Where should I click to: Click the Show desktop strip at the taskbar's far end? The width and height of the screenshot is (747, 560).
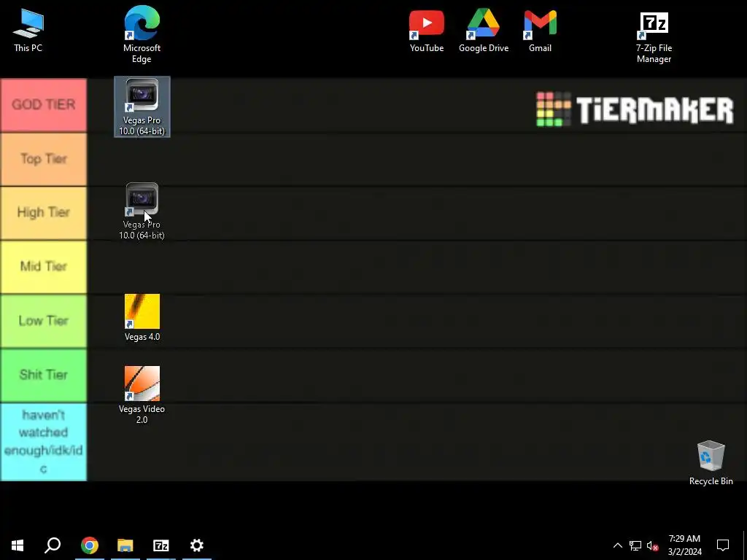[745, 545]
